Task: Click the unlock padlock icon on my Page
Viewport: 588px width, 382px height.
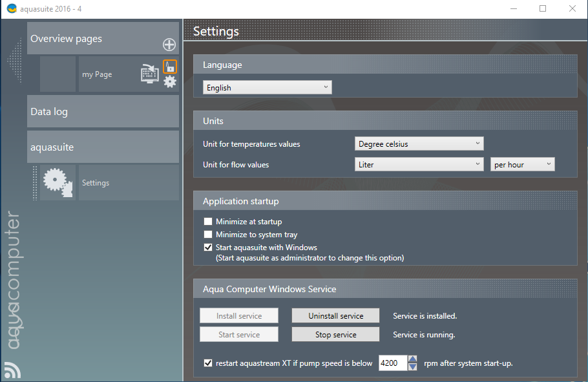Action: click(170, 67)
